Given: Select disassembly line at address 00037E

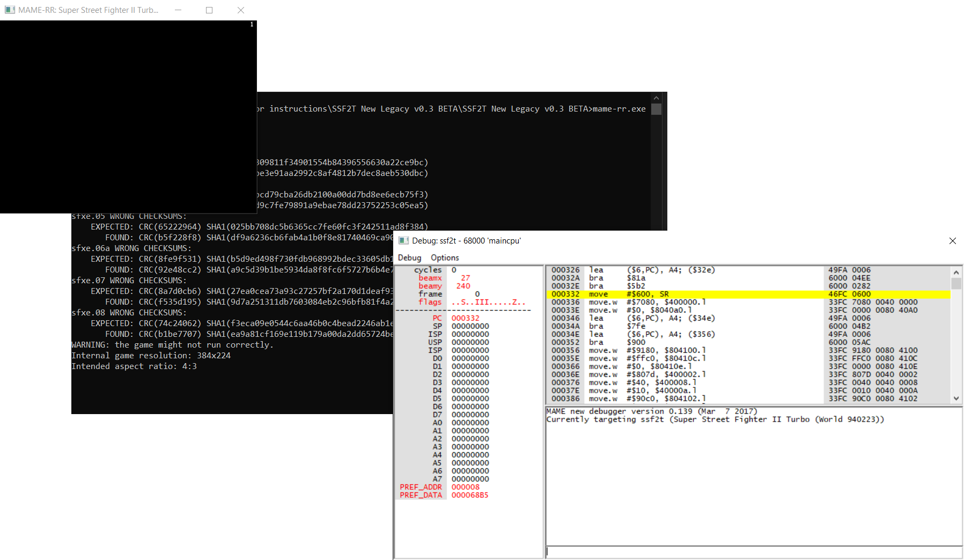Looking at the screenshot, I should point(748,390).
